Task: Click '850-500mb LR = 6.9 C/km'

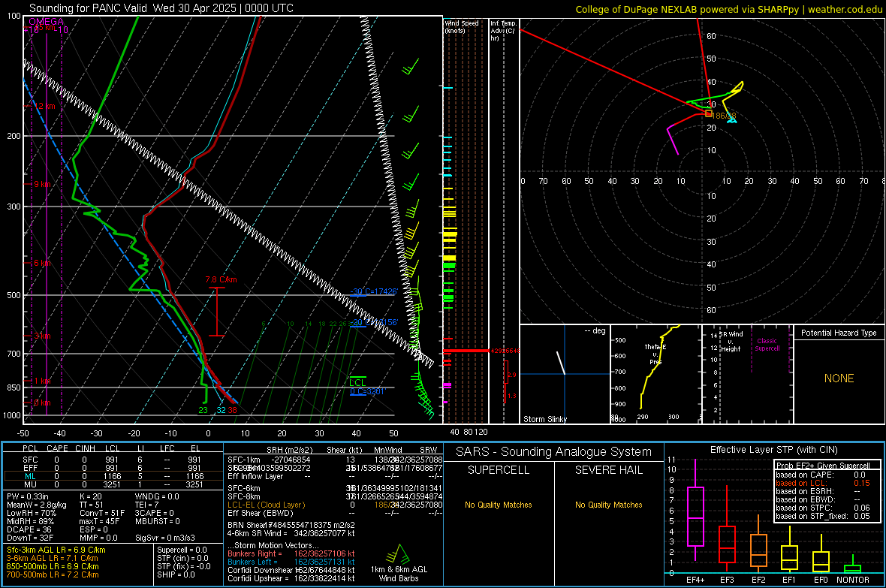Action: [53, 566]
